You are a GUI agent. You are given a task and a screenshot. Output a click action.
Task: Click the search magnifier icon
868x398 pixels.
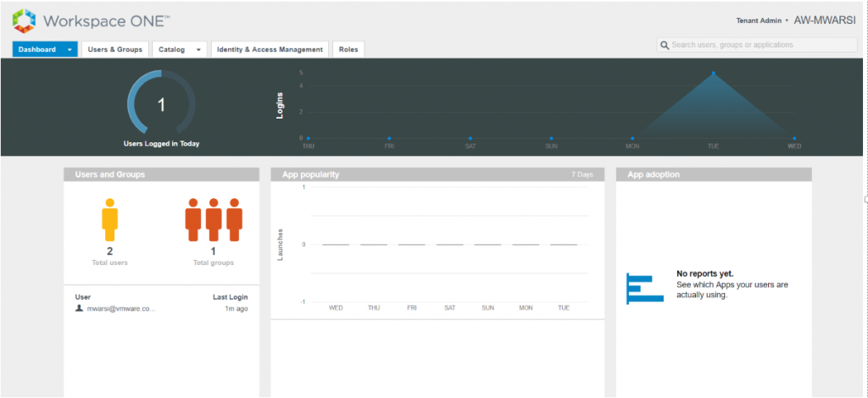click(665, 45)
